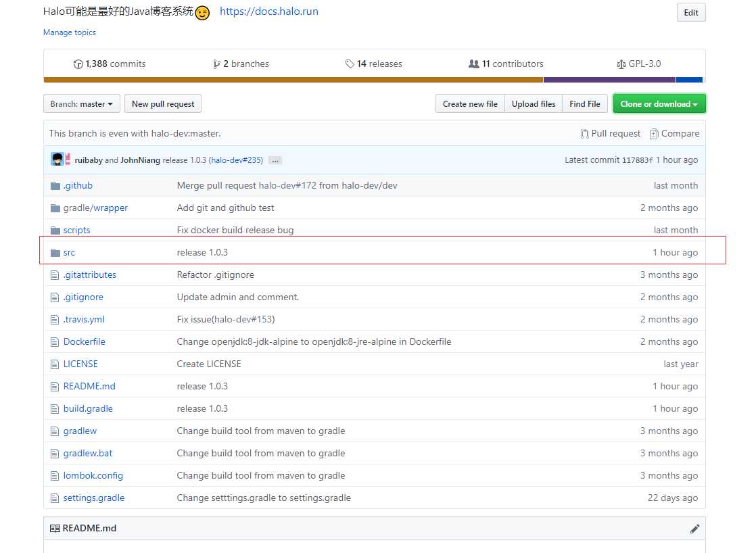Click the gradlew.bat file icon
The image size is (756, 553).
point(55,453)
